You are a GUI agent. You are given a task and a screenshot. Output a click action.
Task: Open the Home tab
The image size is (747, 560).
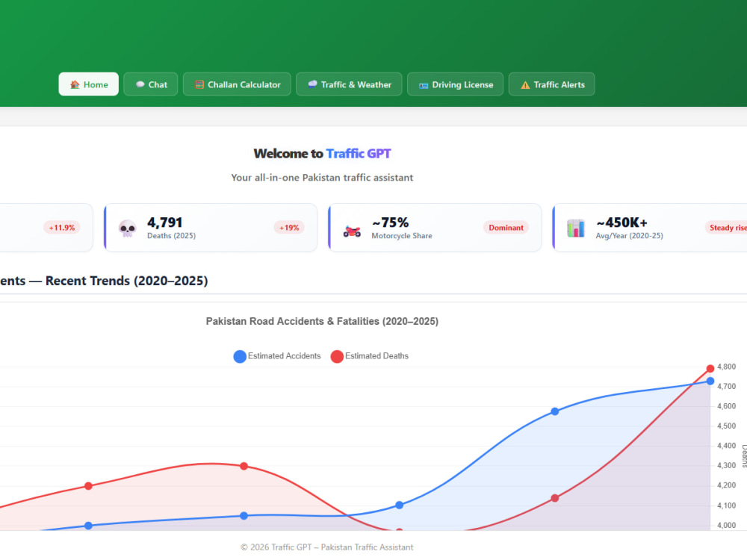pyautogui.click(x=89, y=84)
